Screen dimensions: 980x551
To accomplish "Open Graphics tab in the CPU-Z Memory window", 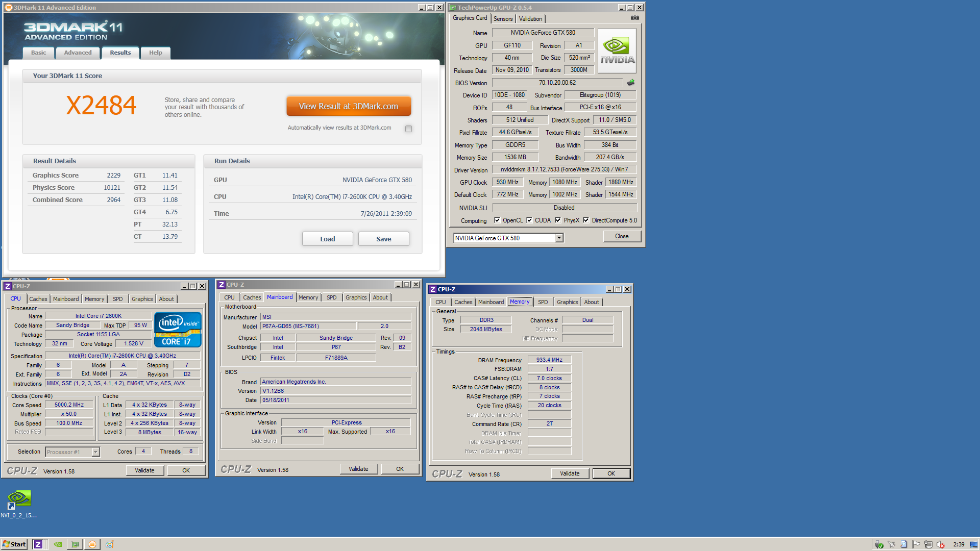I will (567, 302).
